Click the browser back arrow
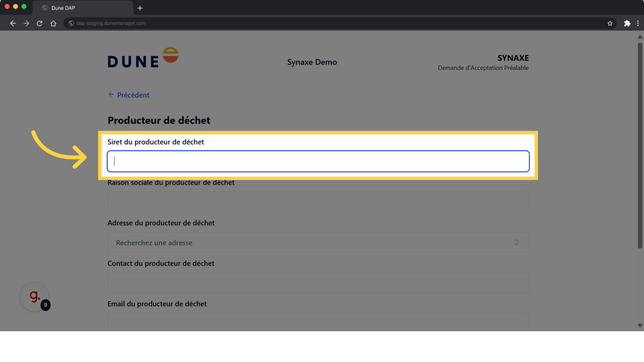 pos(13,23)
